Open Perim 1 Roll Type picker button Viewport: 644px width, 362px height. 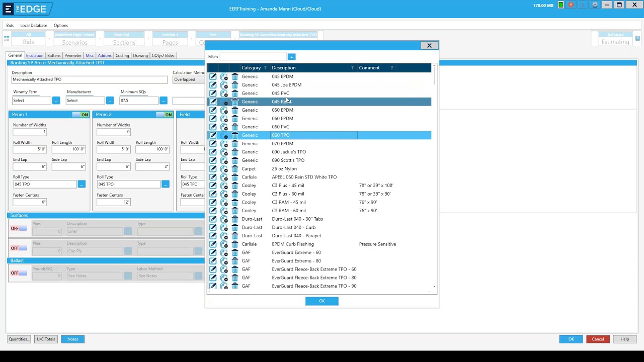(x=82, y=185)
